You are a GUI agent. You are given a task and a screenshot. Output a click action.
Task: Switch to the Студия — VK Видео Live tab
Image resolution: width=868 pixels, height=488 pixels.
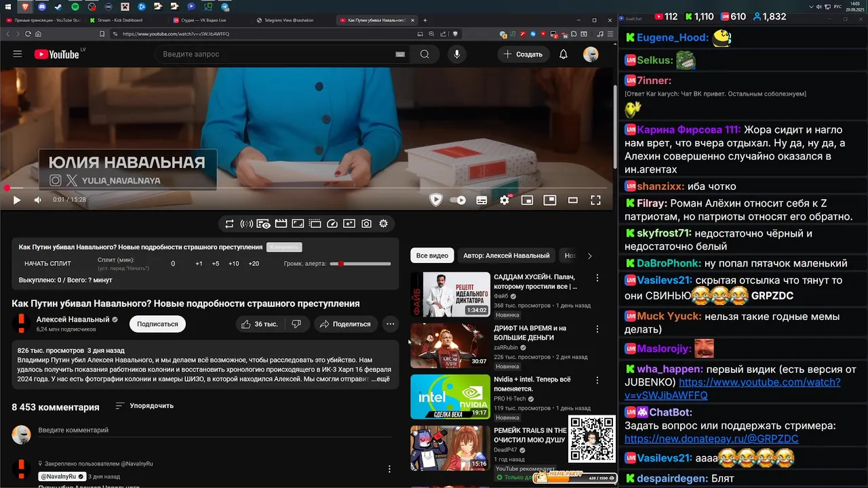[203, 20]
